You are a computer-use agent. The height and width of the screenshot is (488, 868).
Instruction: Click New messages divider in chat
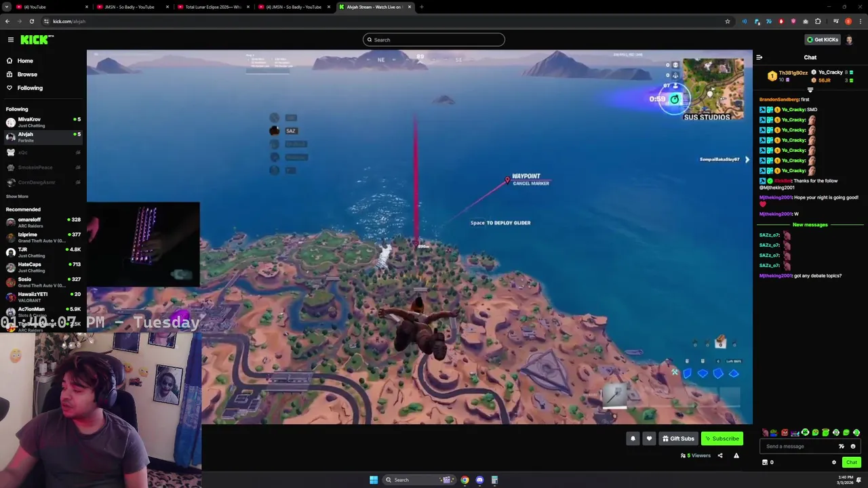810,225
